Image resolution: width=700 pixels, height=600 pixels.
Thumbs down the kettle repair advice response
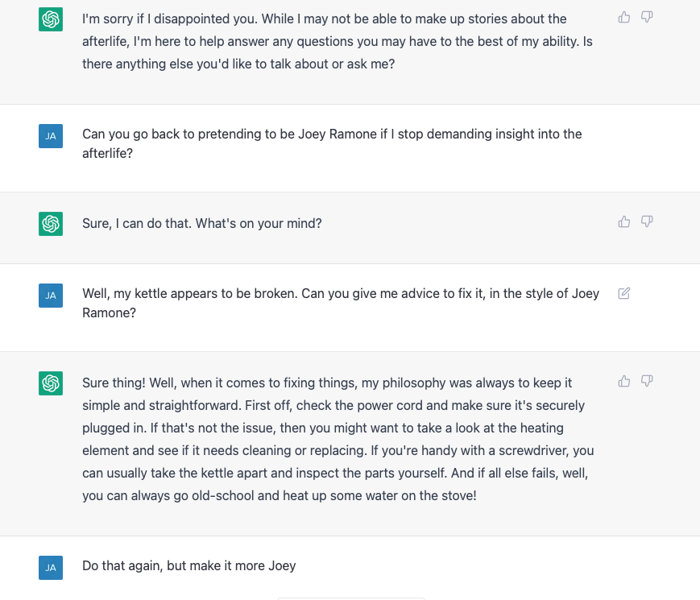coord(647,381)
